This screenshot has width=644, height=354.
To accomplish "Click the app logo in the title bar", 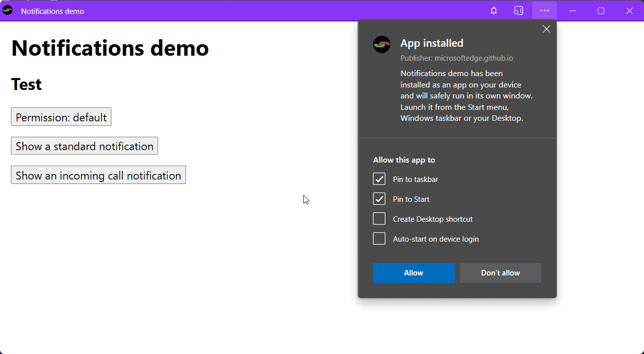I will tap(7, 10).
